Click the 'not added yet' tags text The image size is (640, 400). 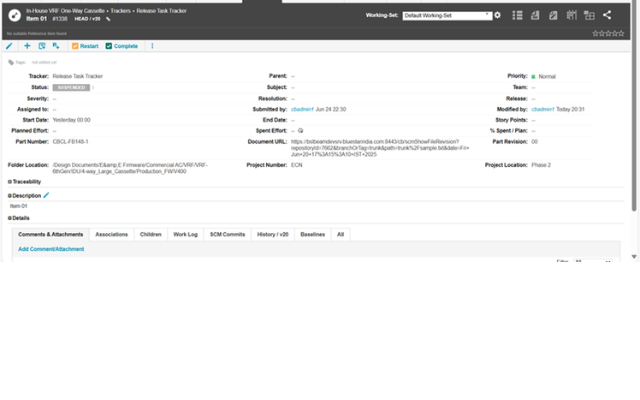(44, 62)
